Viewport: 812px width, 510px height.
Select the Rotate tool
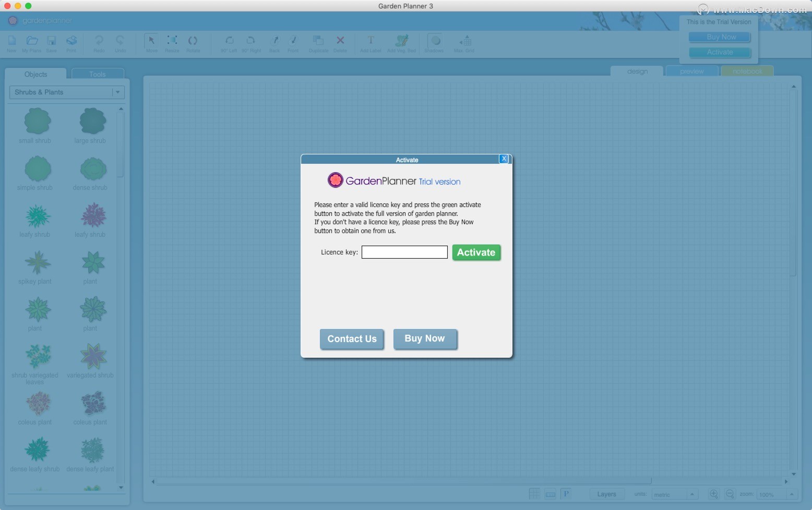[x=193, y=41]
